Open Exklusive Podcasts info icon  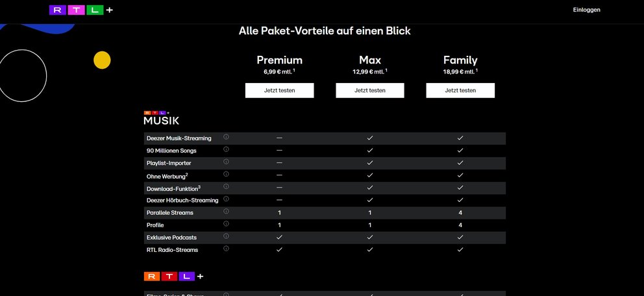[226, 236]
